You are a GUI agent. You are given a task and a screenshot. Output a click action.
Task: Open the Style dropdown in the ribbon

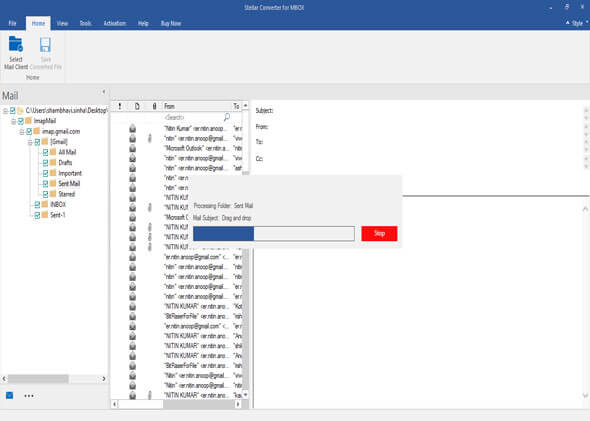click(577, 23)
